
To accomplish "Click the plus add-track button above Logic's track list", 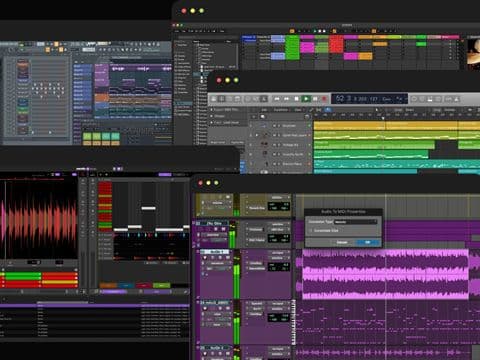I will pyautogui.click(x=253, y=117).
